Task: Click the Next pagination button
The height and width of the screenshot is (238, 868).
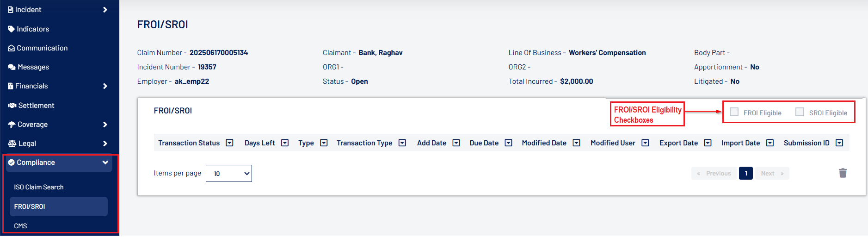Action: click(772, 174)
